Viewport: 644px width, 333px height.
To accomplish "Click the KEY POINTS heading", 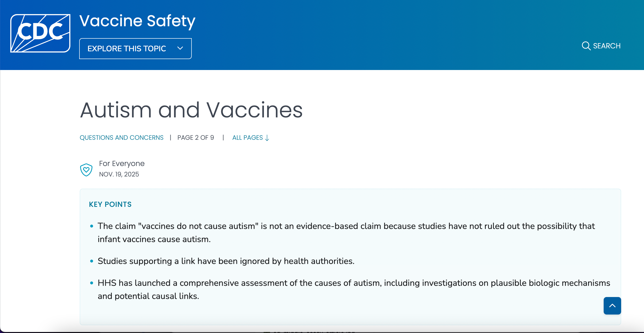I will [x=110, y=204].
